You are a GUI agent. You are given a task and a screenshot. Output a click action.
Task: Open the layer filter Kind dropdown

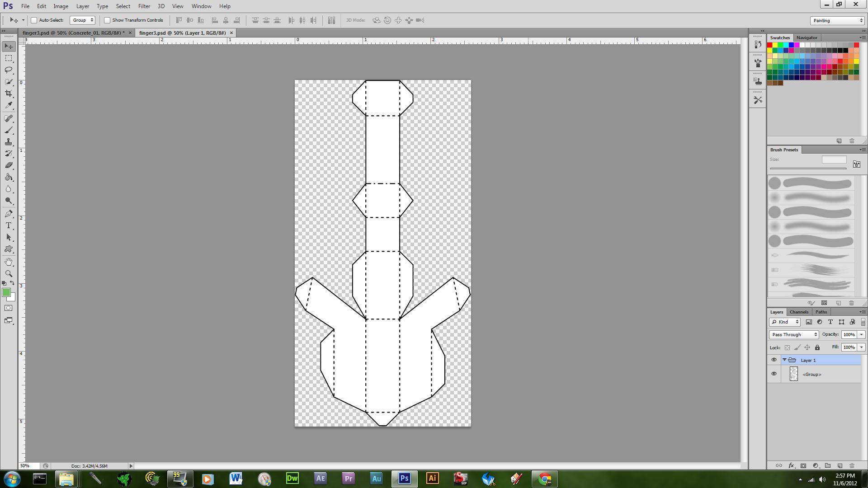(785, 322)
